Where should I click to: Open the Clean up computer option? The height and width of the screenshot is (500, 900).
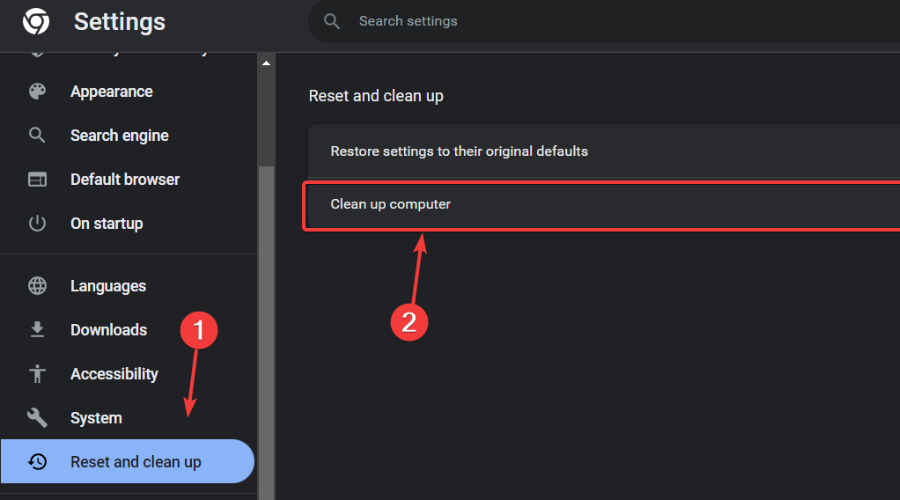pos(604,205)
